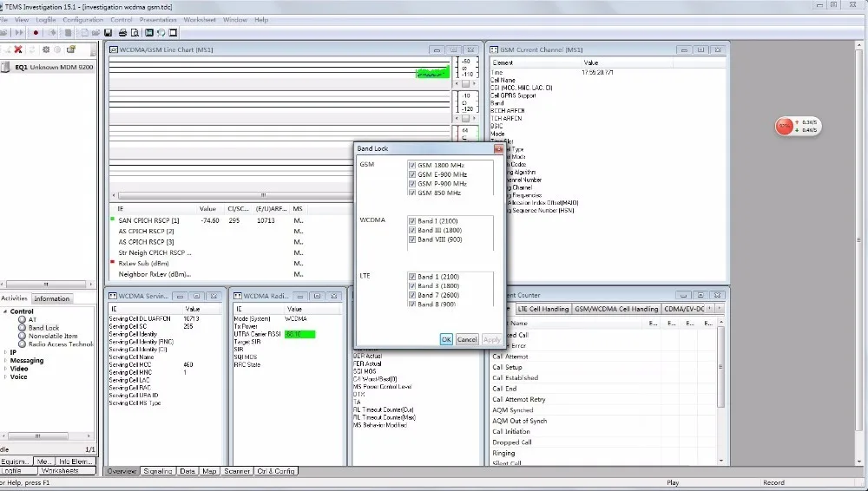Click the WCDMA Radio window title icon
The image size is (868, 491).
point(238,296)
